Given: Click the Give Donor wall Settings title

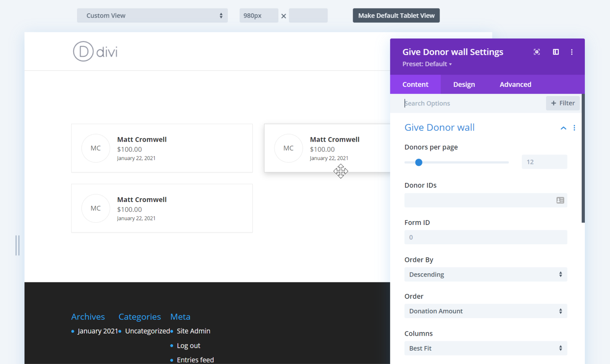Looking at the screenshot, I should tap(453, 52).
